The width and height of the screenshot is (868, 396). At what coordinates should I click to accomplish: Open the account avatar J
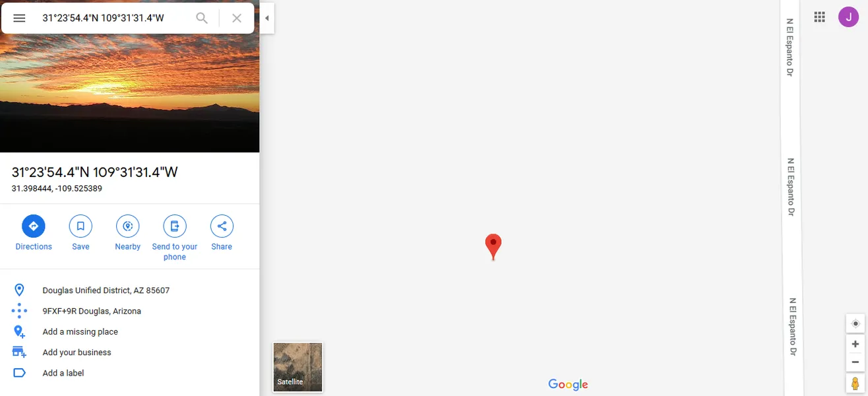pyautogui.click(x=849, y=17)
